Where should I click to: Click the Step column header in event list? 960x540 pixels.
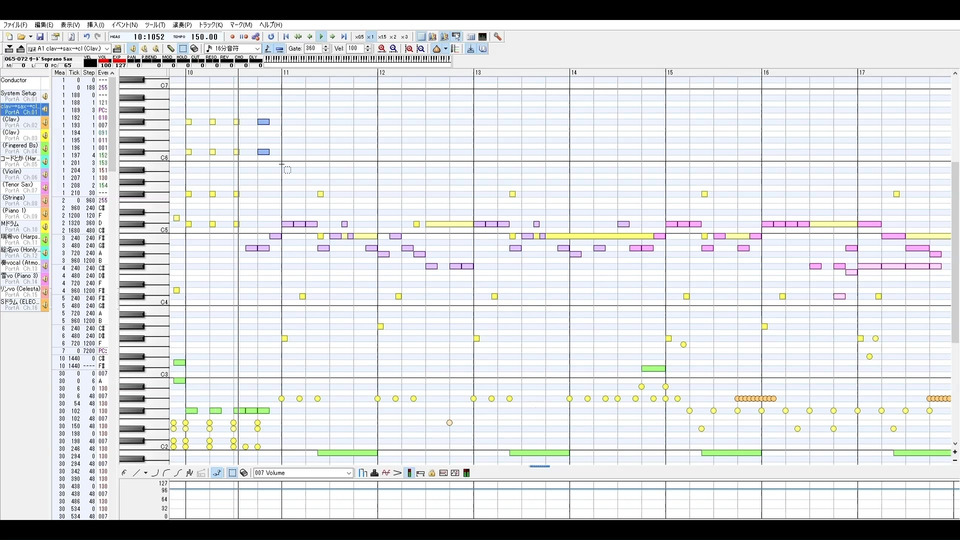[89, 72]
